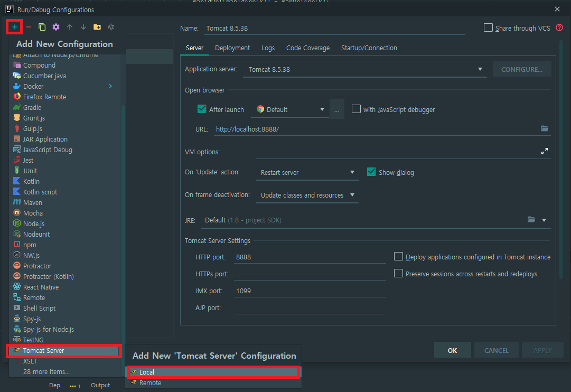
Task: Open On frame deactivation dropdown
Action: pyautogui.click(x=307, y=195)
